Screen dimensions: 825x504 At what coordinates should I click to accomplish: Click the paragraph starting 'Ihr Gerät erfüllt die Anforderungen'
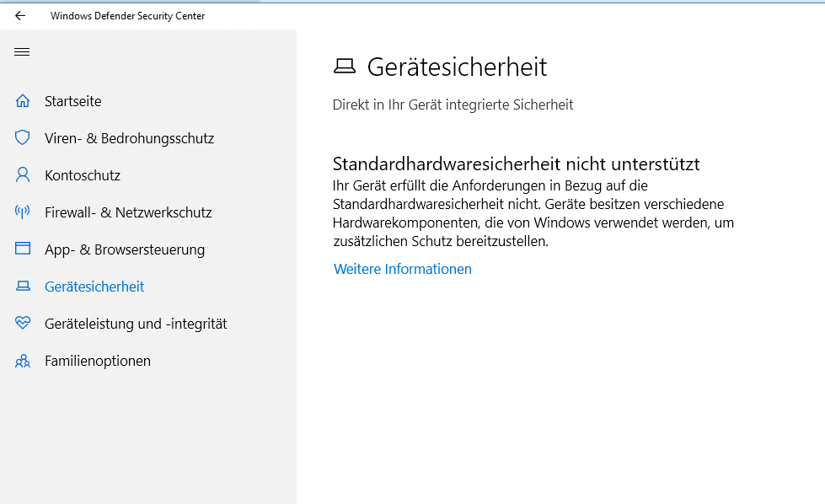point(533,213)
